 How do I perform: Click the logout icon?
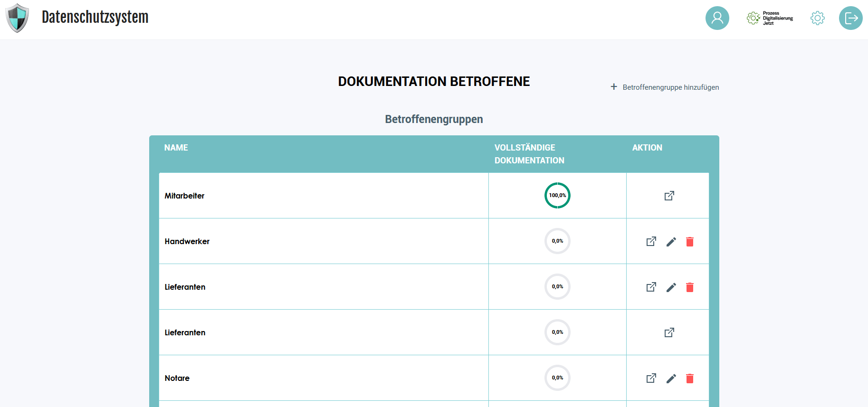[850, 18]
